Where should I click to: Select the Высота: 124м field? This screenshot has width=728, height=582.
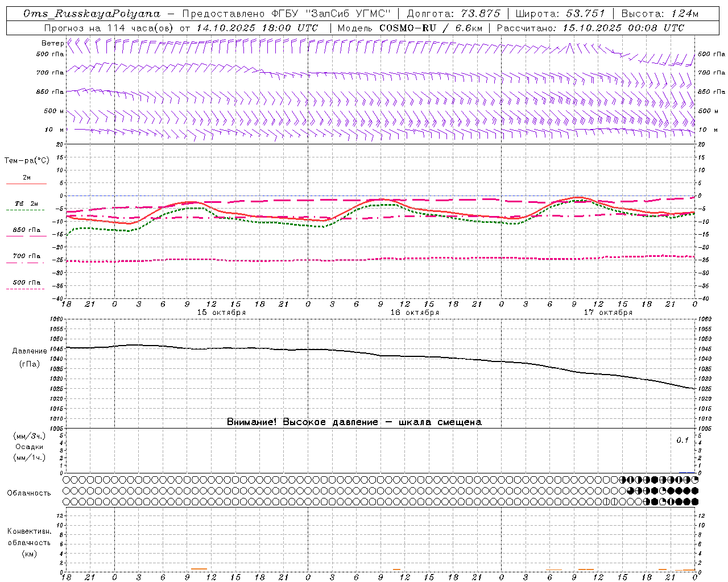(659, 14)
